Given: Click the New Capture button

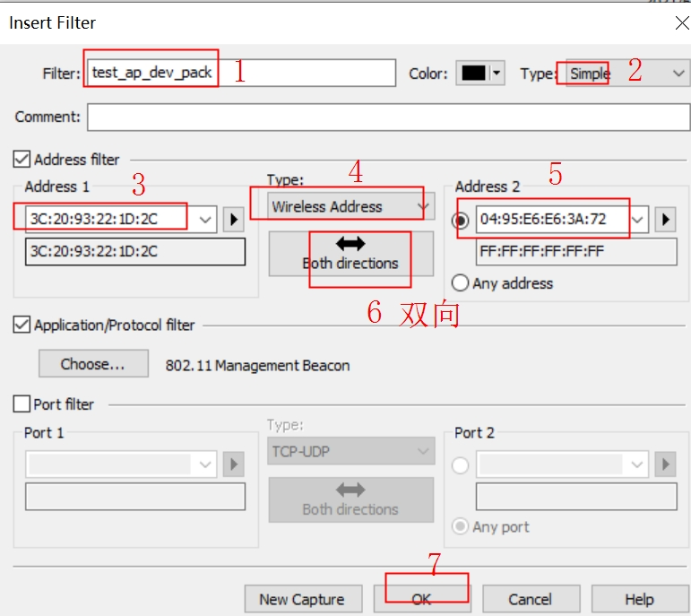Looking at the screenshot, I should tap(303, 599).
